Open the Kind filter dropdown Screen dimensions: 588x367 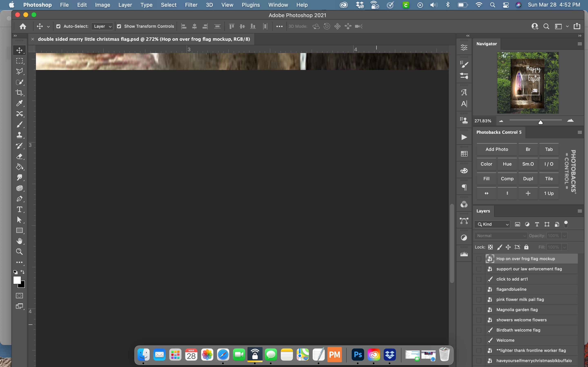(x=492, y=224)
